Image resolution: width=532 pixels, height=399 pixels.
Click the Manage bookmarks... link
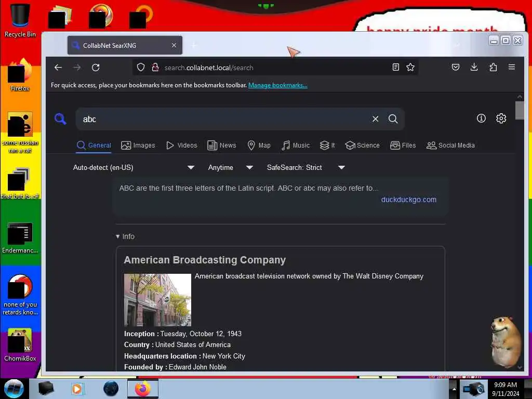pyautogui.click(x=278, y=85)
